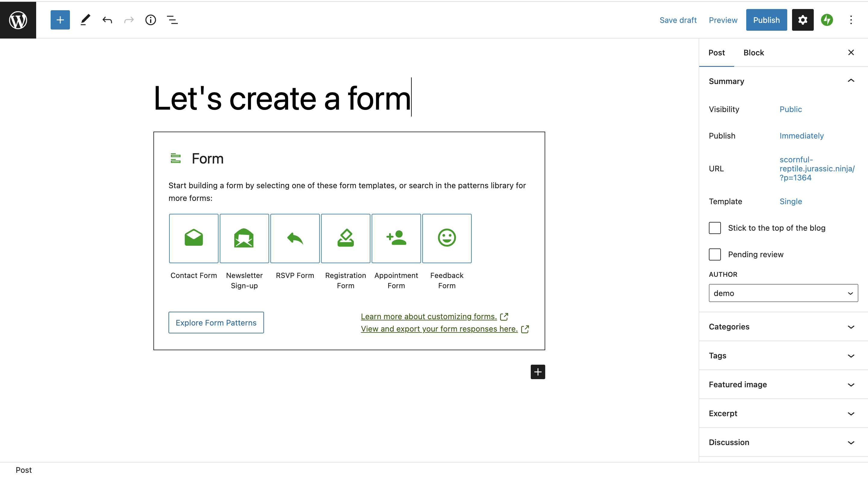Open the Tools pencil icon
The image size is (868, 477).
pos(86,20)
